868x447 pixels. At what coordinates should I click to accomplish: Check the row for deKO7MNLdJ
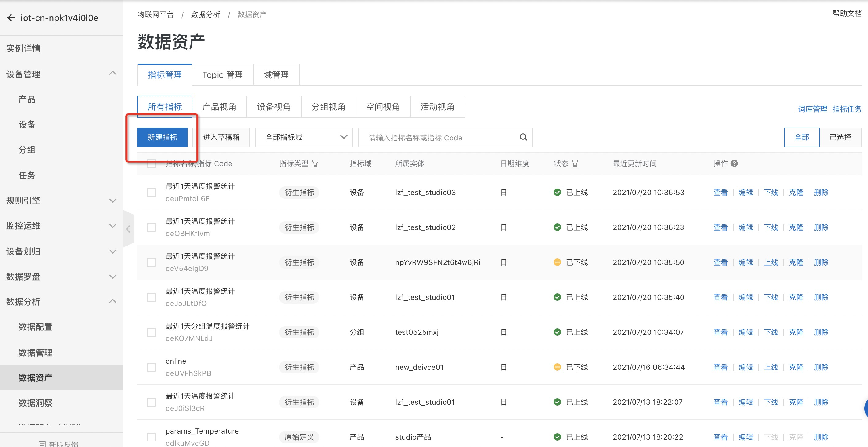pos(151,332)
